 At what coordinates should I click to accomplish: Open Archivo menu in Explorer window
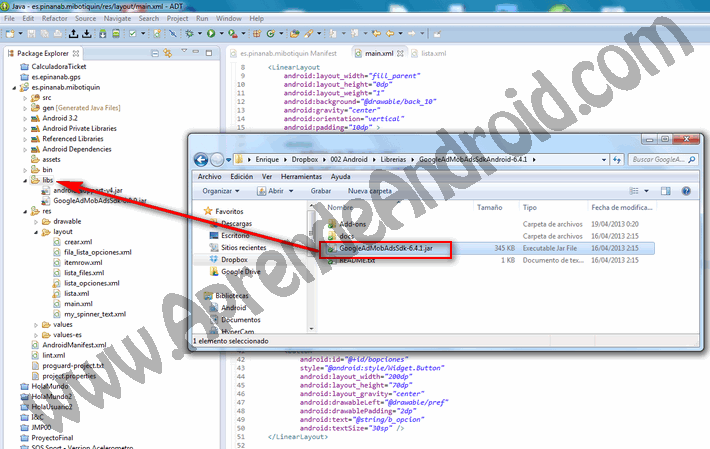coord(210,177)
